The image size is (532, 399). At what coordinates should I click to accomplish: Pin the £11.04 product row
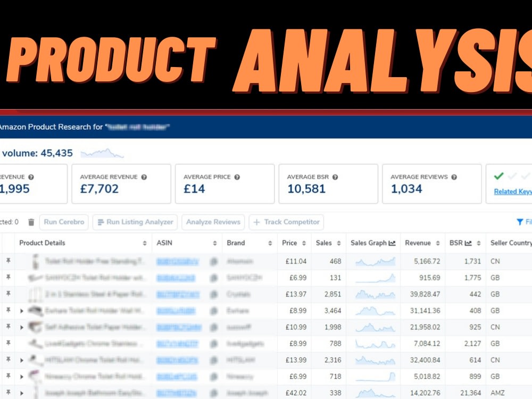coord(8,261)
